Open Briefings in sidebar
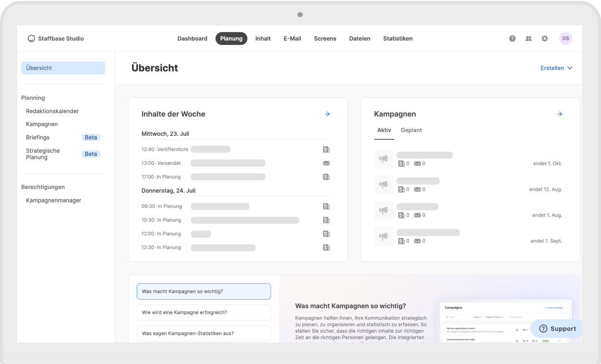The image size is (601, 364). coord(38,137)
